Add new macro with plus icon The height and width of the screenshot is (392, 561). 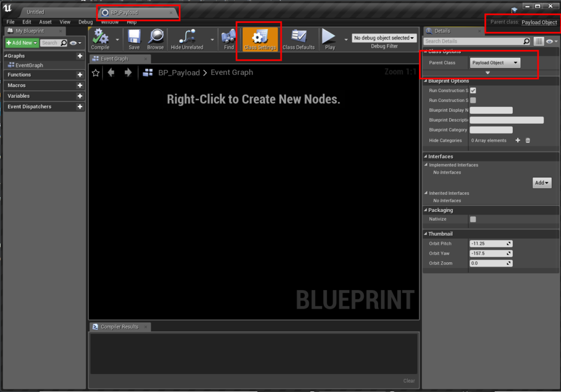80,85
